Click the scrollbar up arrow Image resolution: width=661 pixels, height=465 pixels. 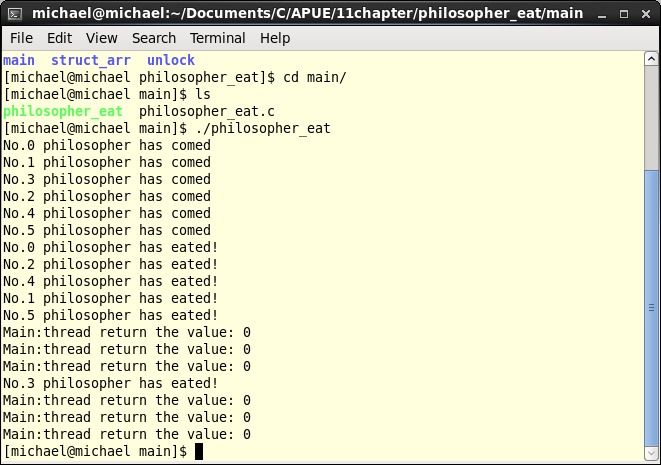coord(651,59)
